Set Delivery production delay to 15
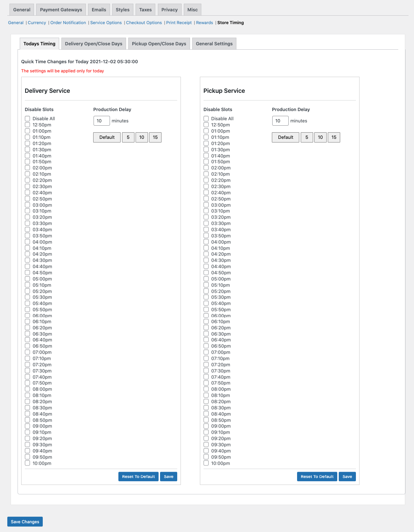The height and width of the screenshot is (532, 414). (x=155, y=137)
